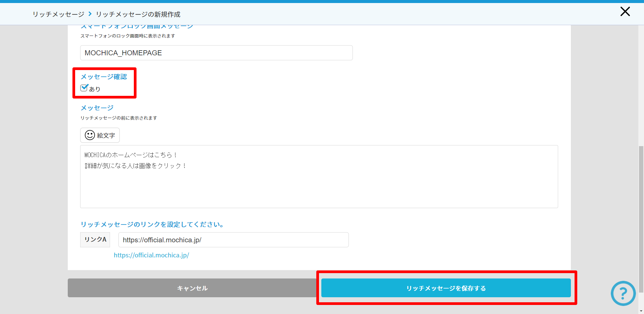Open the official.mochica.jp preview link

click(151, 255)
